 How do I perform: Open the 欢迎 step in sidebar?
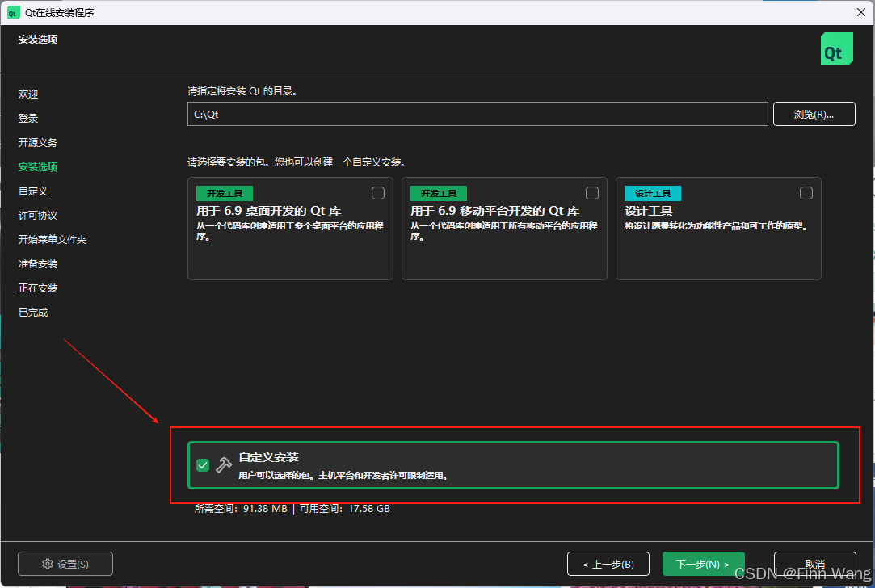coord(28,94)
